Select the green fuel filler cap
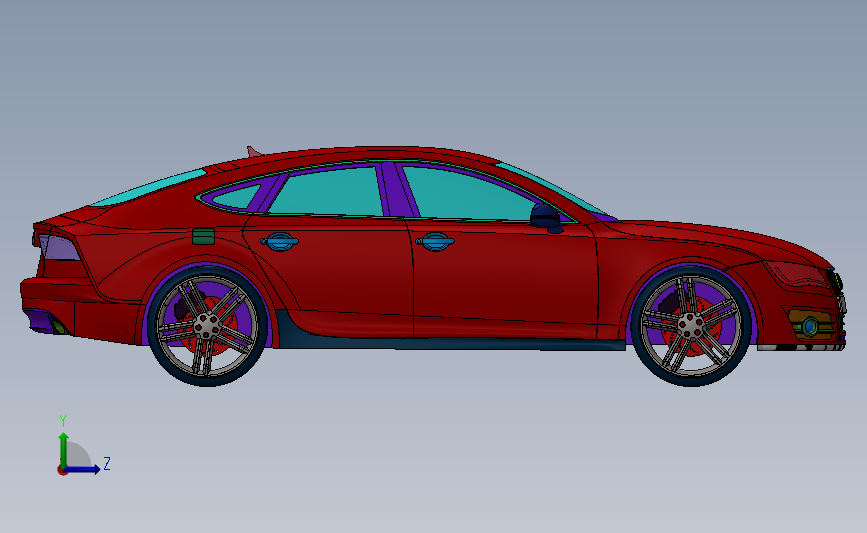 [x=203, y=236]
